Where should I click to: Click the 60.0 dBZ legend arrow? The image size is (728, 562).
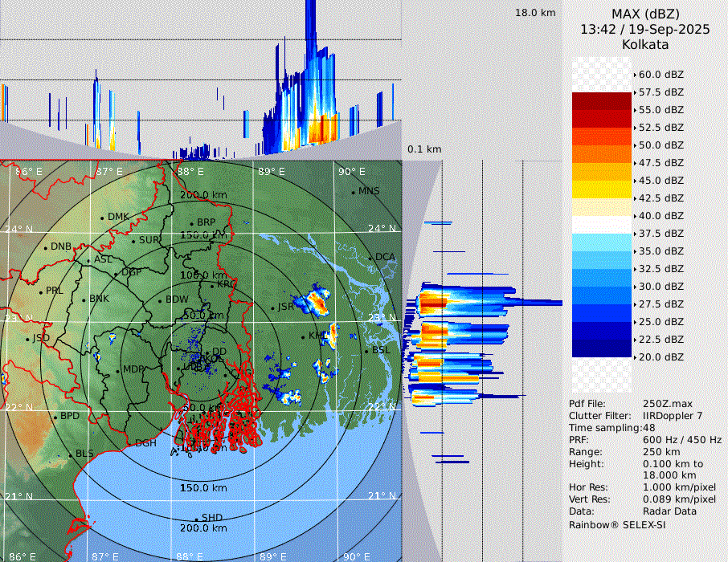pyautogui.click(x=635, y=75)
